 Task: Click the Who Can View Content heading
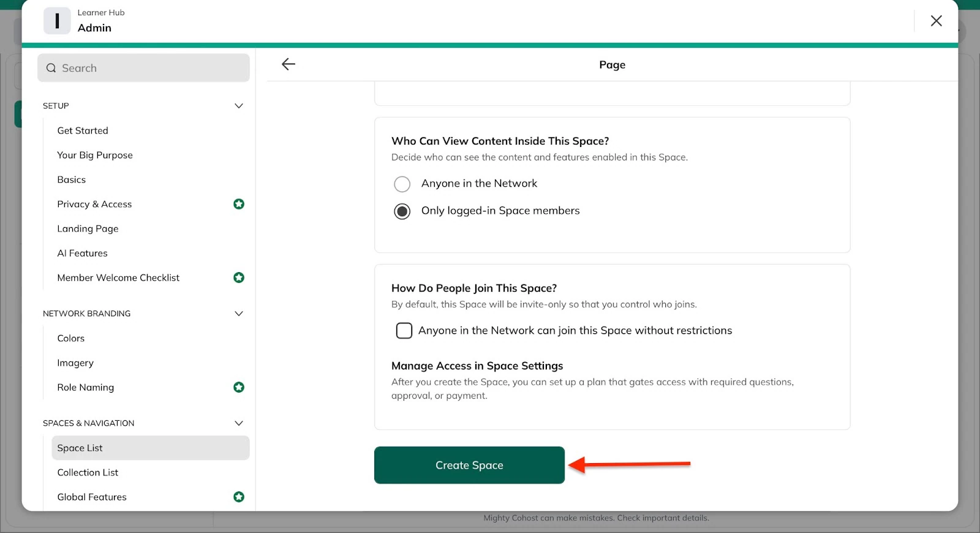tap(500, 141)
